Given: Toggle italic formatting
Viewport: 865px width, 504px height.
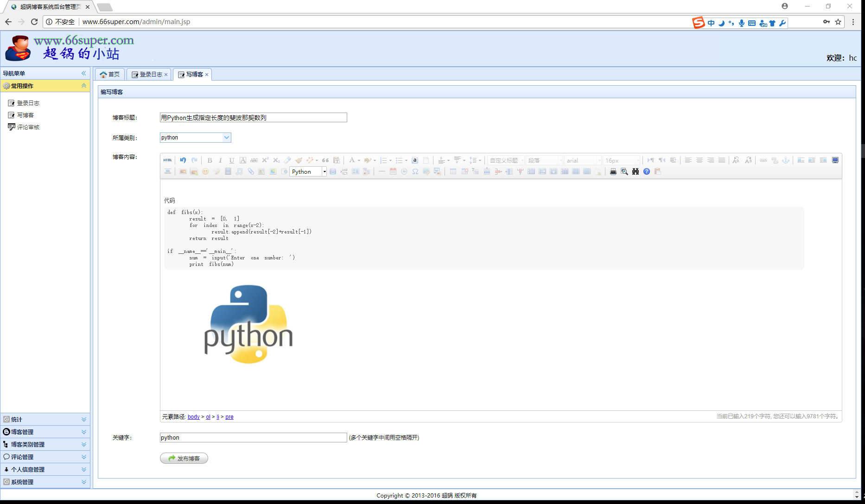Looking at the screenshot, I should point(220,160).
